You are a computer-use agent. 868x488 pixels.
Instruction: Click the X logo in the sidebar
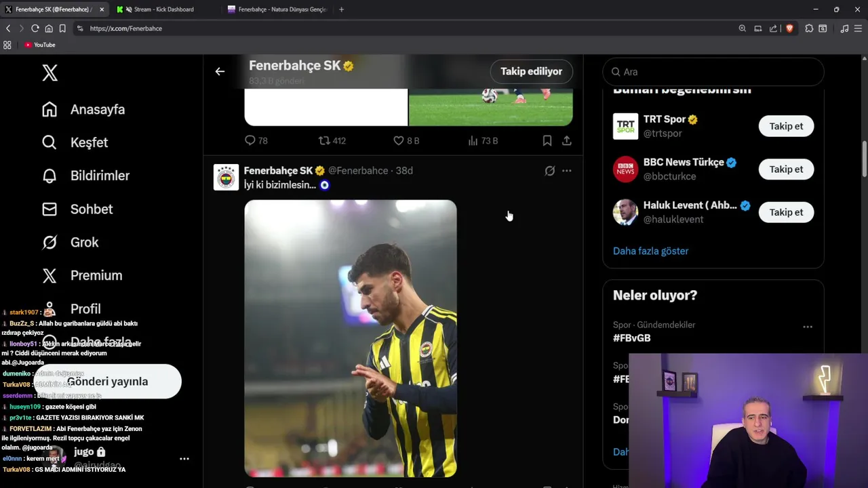pos(50,73)
